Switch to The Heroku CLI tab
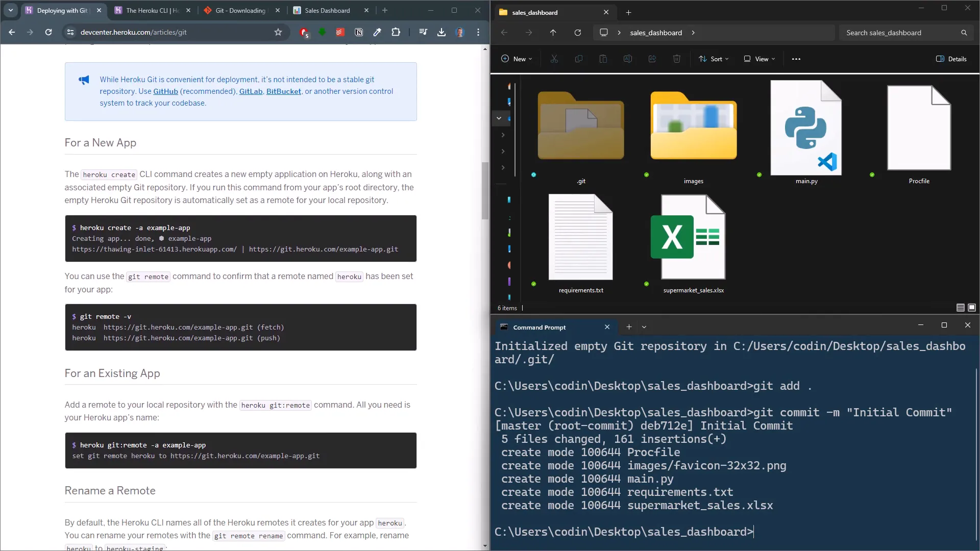The width and height of the screenshot is (980, 551). (152, 10)
